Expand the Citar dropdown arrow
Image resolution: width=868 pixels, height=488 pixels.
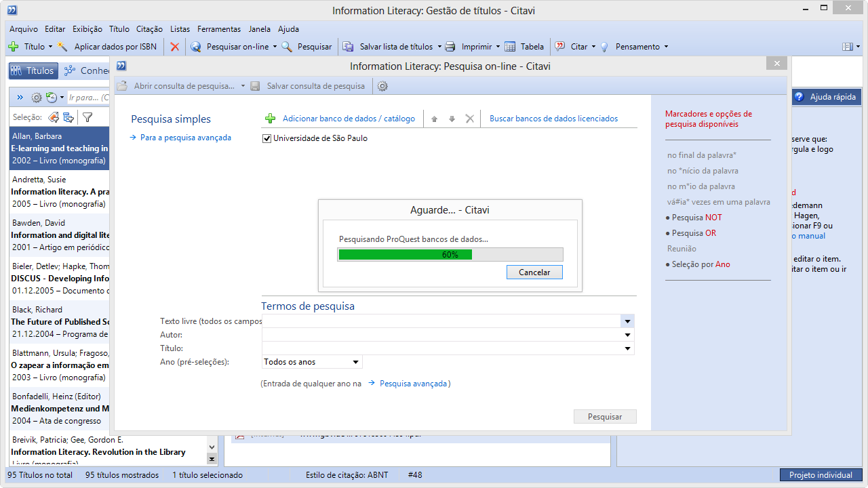(593, 47)
